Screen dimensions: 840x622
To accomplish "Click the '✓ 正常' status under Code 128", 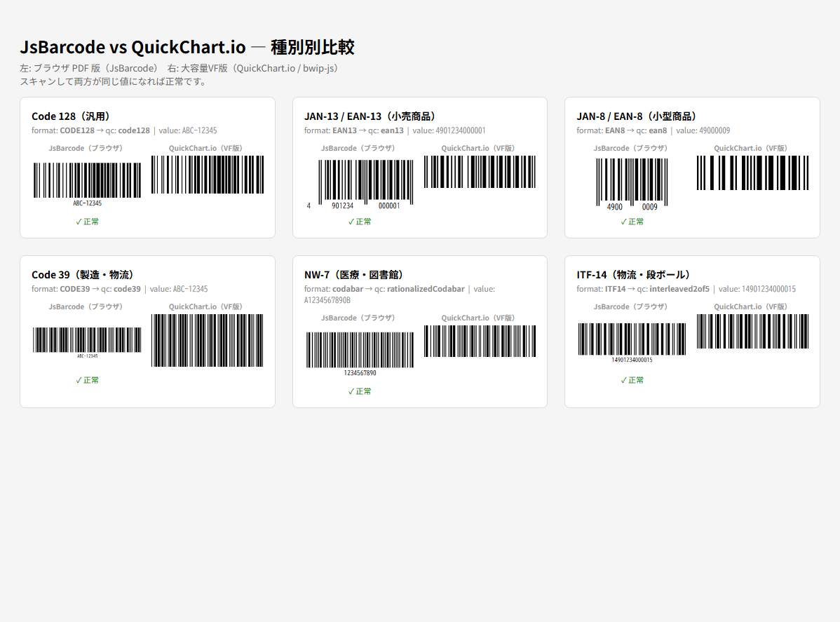I will tap(88, 222).
